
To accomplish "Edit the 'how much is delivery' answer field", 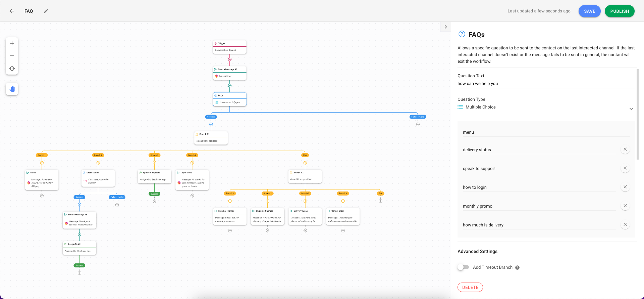I will pyautogui.click(x=539, y=225).
